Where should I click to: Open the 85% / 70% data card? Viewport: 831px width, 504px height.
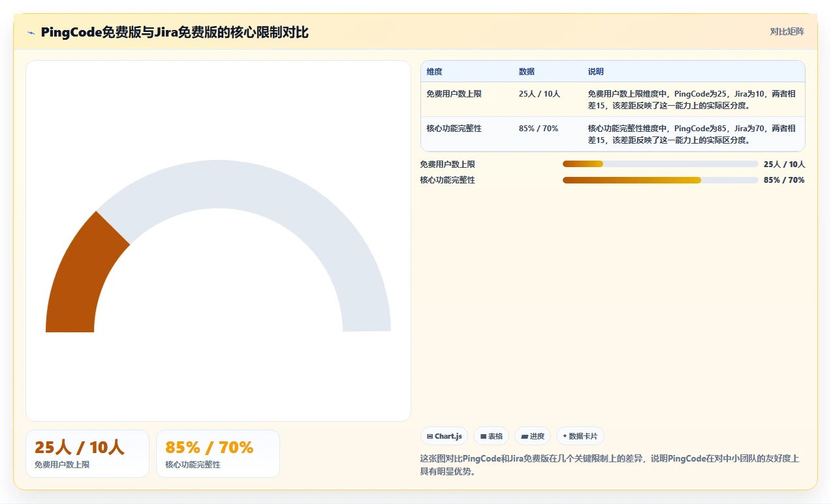(x=218, y=454)
